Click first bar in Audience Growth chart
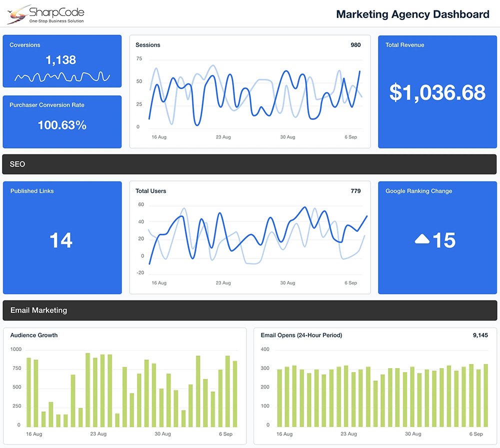The width and height of the screenshot is (500, 448). (x=28, y=392)
